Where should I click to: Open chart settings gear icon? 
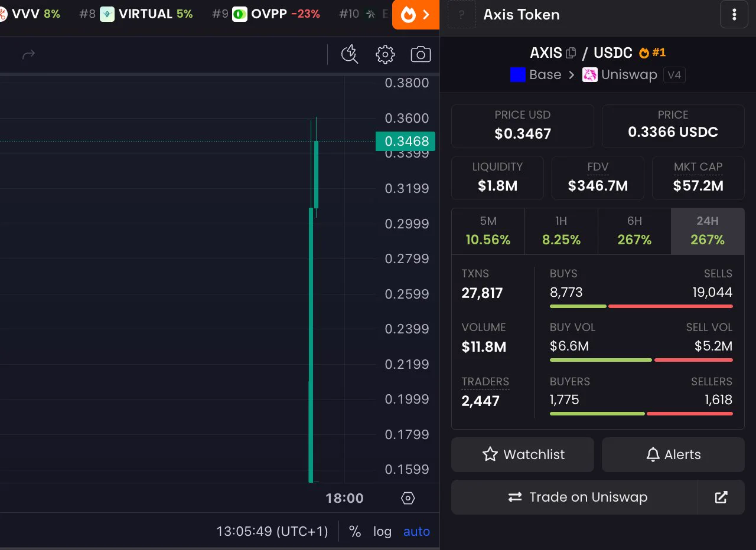click(385, 55)
